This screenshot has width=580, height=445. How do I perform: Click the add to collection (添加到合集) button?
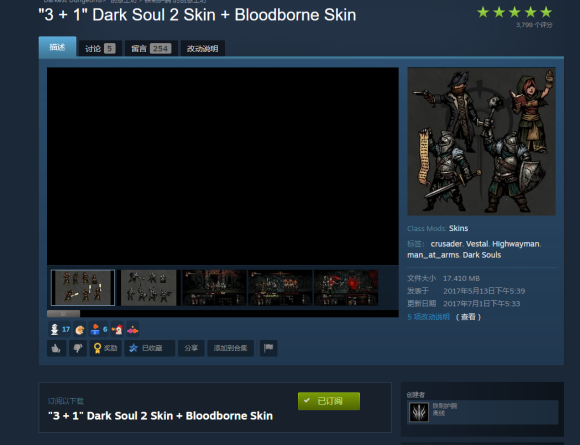click(x=230, y=348)
